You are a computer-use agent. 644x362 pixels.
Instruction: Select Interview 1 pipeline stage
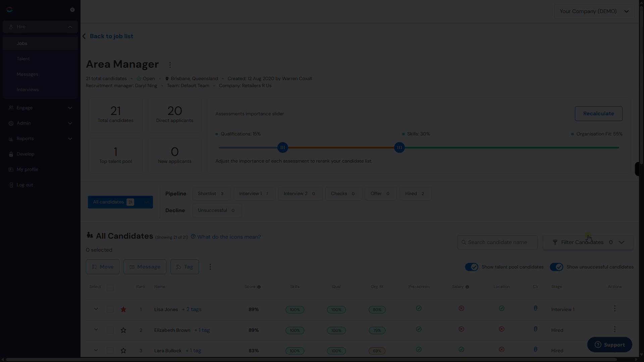coord(254,194)
